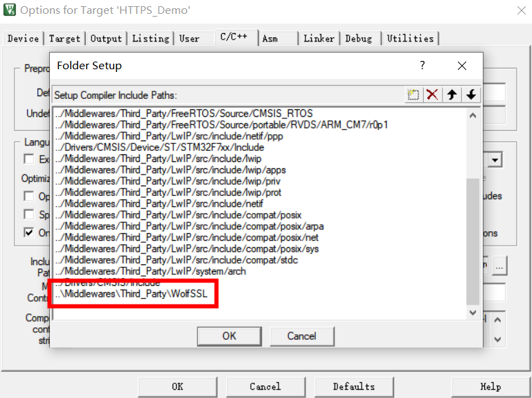The image size is (532, 398).
Task: Click the Define input field behind dialog
Action: point(494,92)
